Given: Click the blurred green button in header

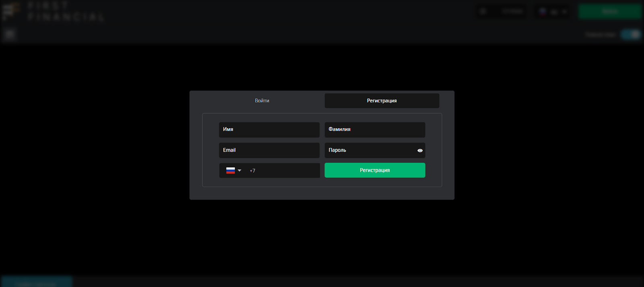Looking at the screenshot, I should click(610, 11).
